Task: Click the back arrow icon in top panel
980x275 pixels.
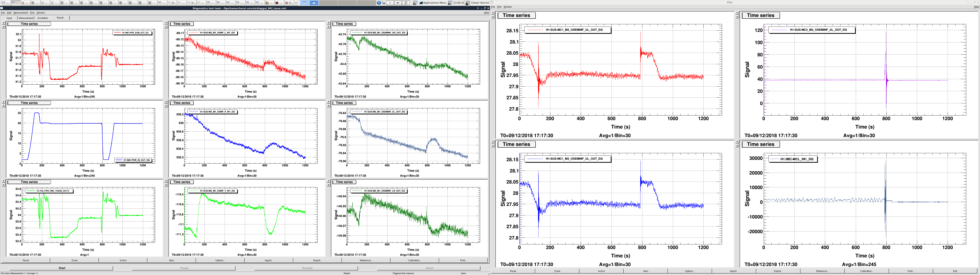Action: coord(398,3)
